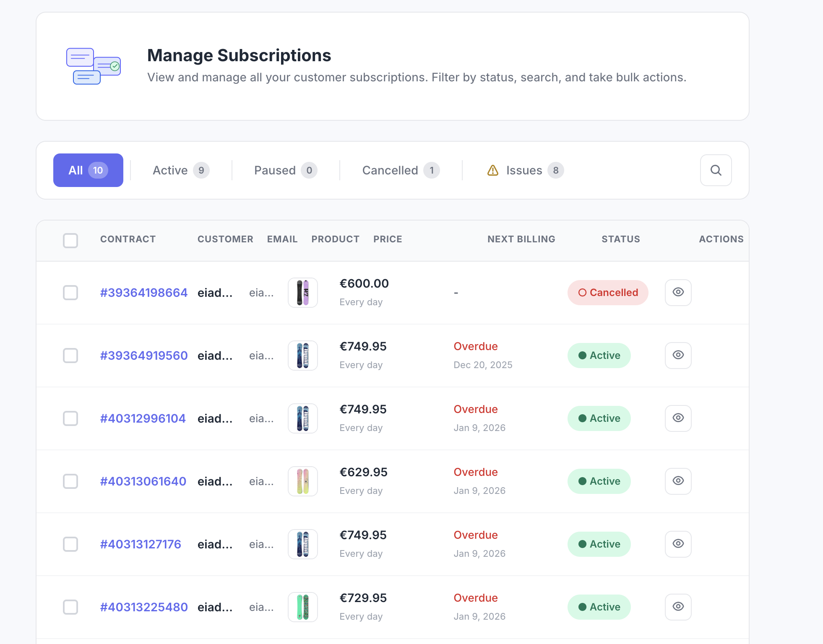Open the search subscriptions magnifier icon
The width and height of the screenshot is (823, 644).
coord(716,170)
